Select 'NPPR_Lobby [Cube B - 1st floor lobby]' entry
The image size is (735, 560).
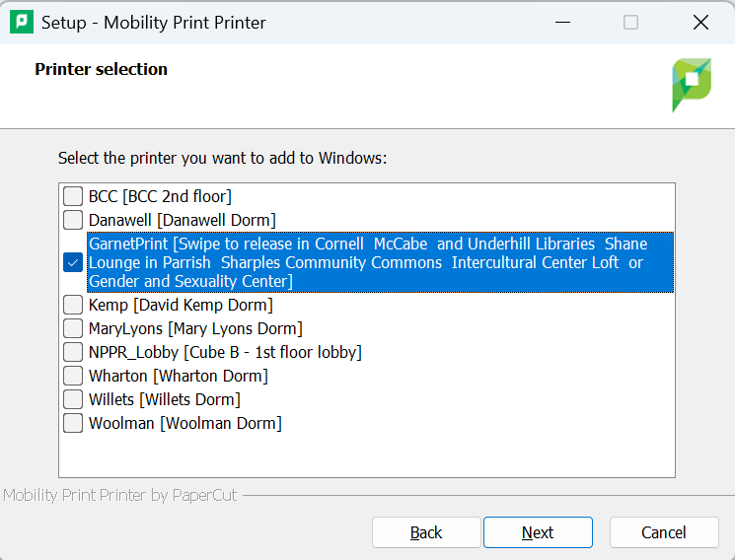pyautogui.click(x=225, y=352)
